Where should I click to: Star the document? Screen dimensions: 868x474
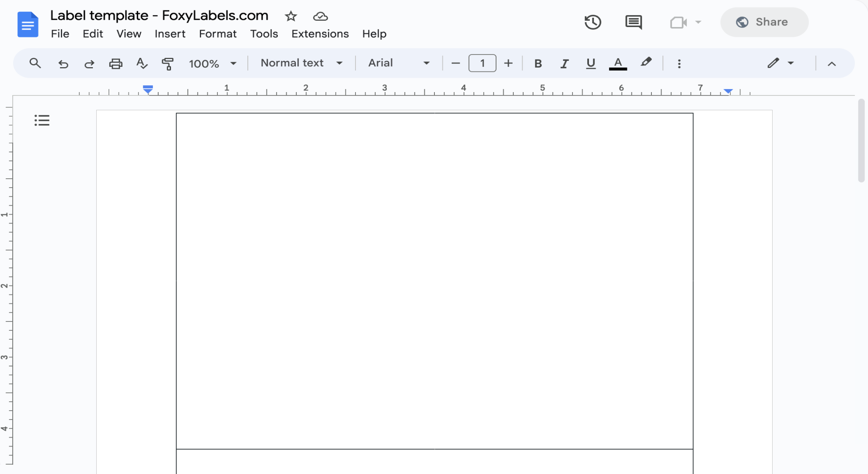tap(291, 16)
